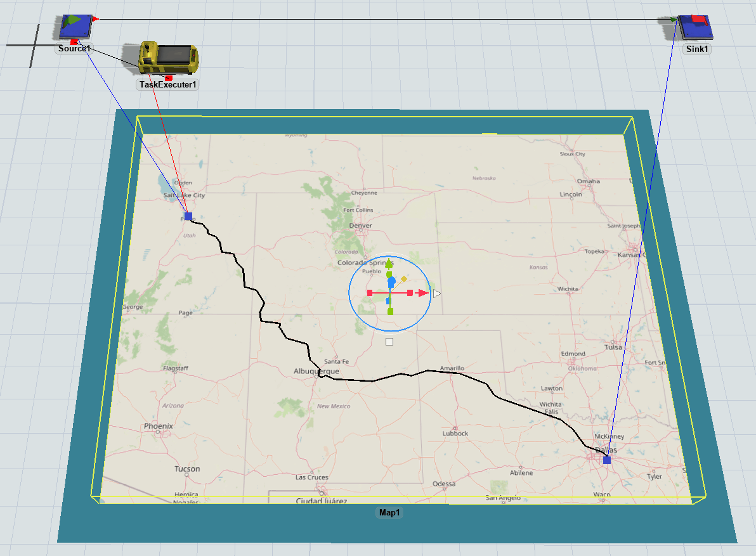Click the red output port triangle on Source1
Screen dimensions: 756x556
coord(94,20)
